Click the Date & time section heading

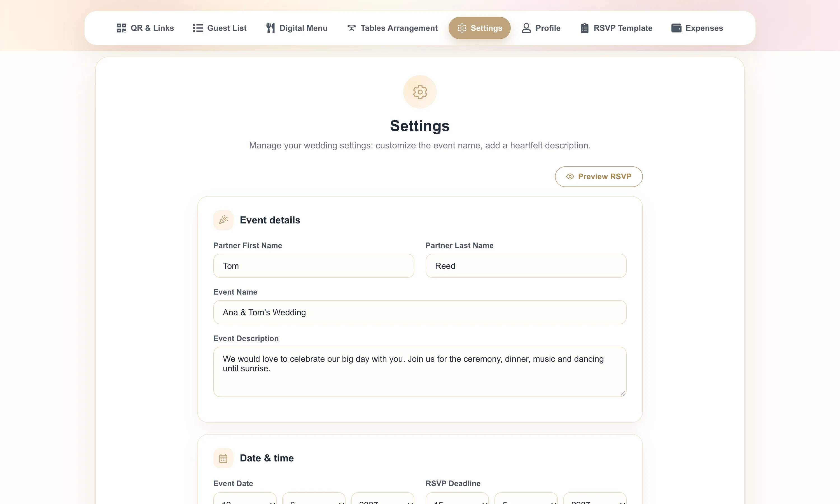click(267, 458)
